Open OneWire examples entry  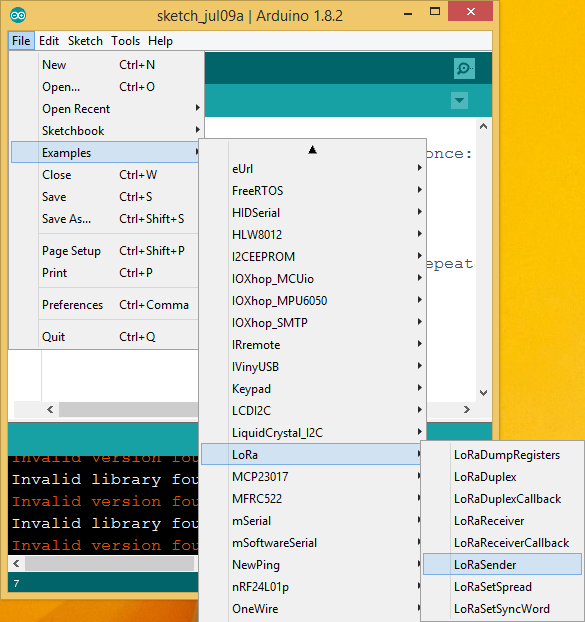313,609
